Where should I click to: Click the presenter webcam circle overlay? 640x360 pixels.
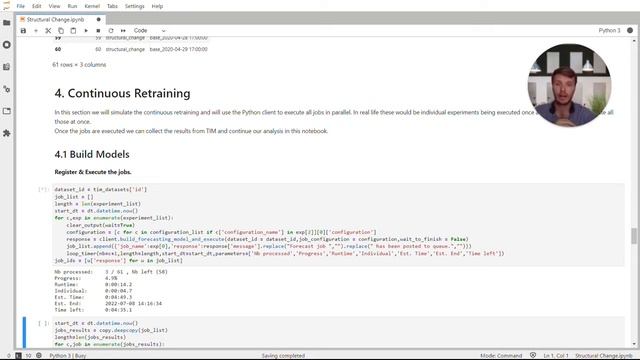pos(569,85)
